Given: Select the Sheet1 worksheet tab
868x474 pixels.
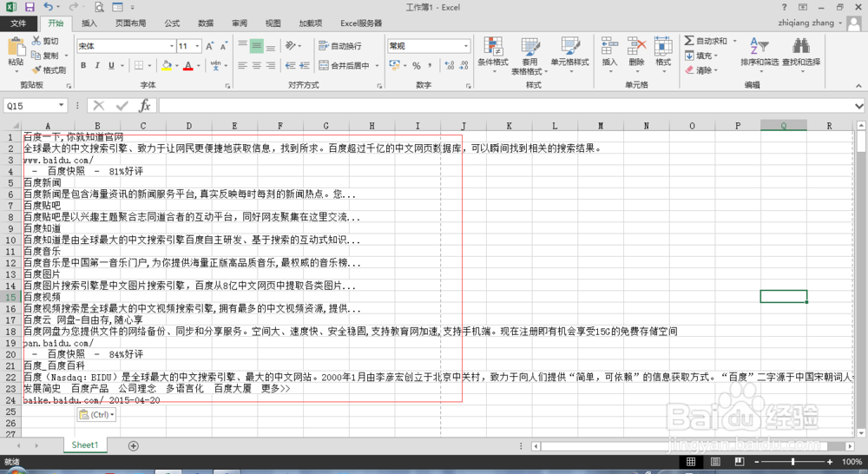Looking at the screenshot, I should (85, 445).
